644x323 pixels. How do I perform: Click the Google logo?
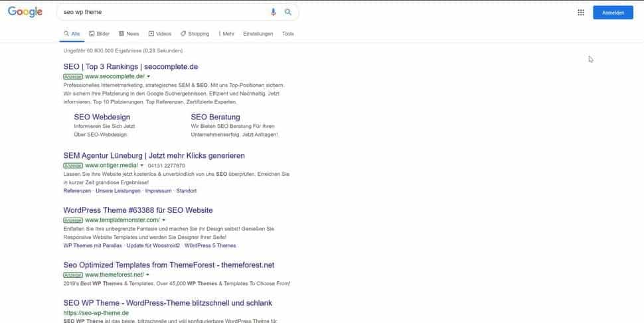coord(25,12)
